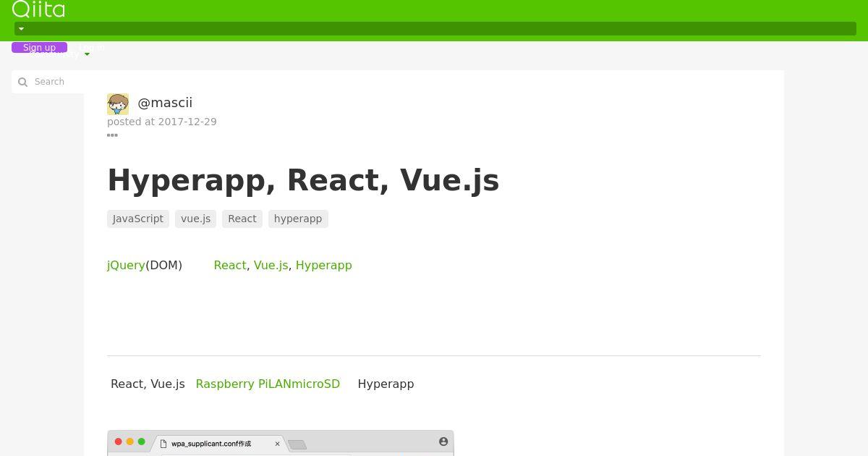Select the JavaScript tag

[138, 219]
